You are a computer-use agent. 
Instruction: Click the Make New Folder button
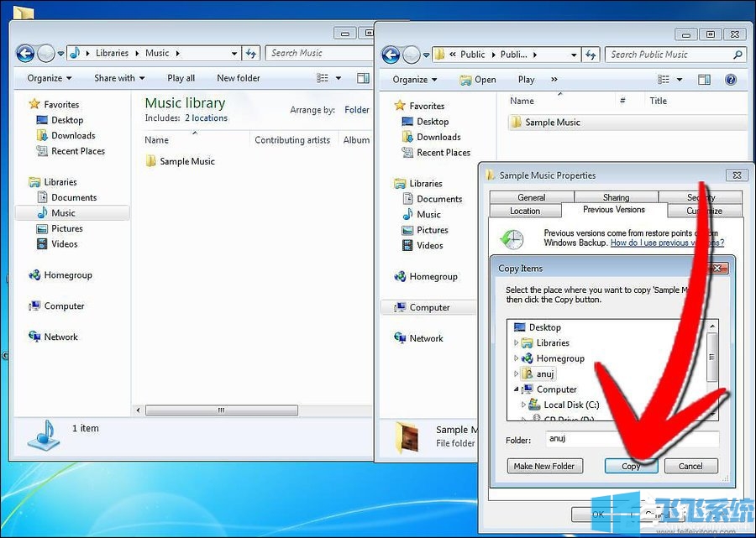pyautogui.click(x=544, y=466)
